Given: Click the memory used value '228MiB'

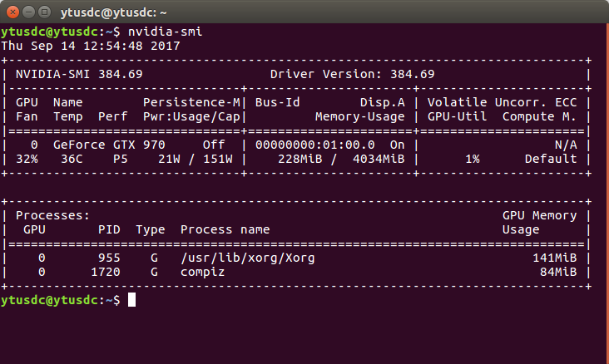Looking at the screenshot, I should click(x=300, y=159).
